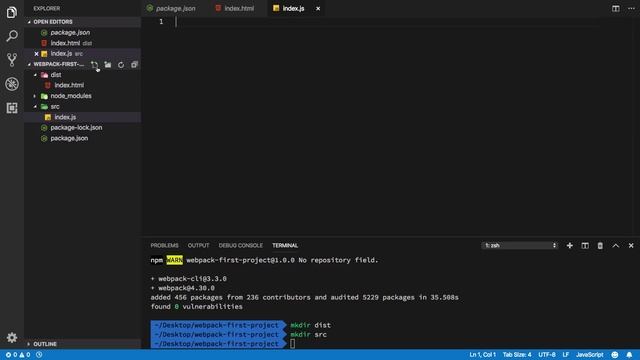Kill the terminal with trash icon

[x=600, y=245]
